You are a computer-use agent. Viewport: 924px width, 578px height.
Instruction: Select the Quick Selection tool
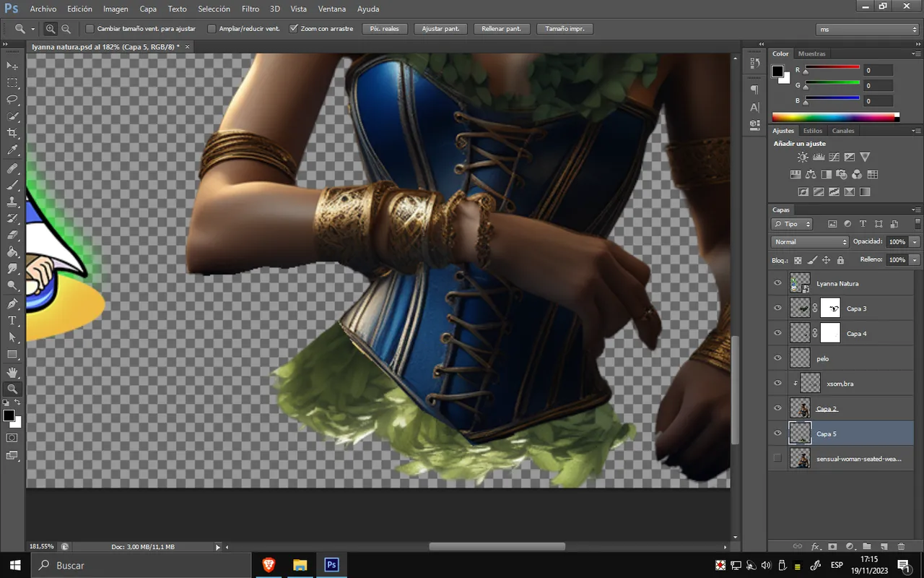(12, 117)
